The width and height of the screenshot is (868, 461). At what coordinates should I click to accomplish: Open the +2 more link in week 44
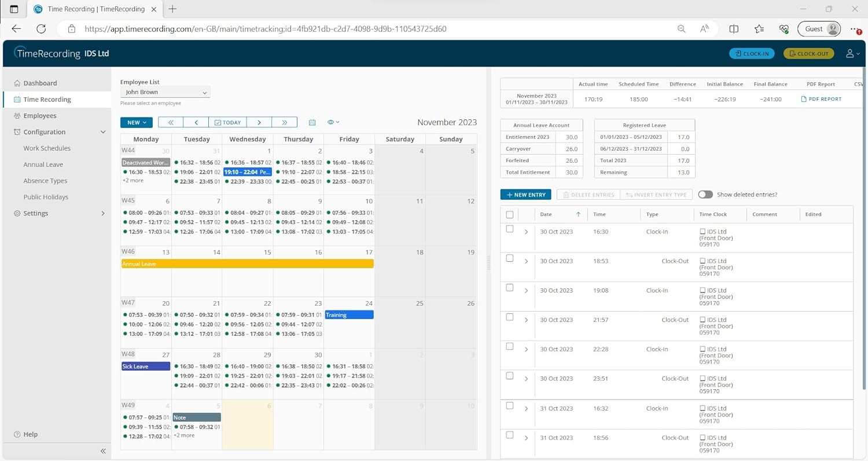click(x=133, y=181)
